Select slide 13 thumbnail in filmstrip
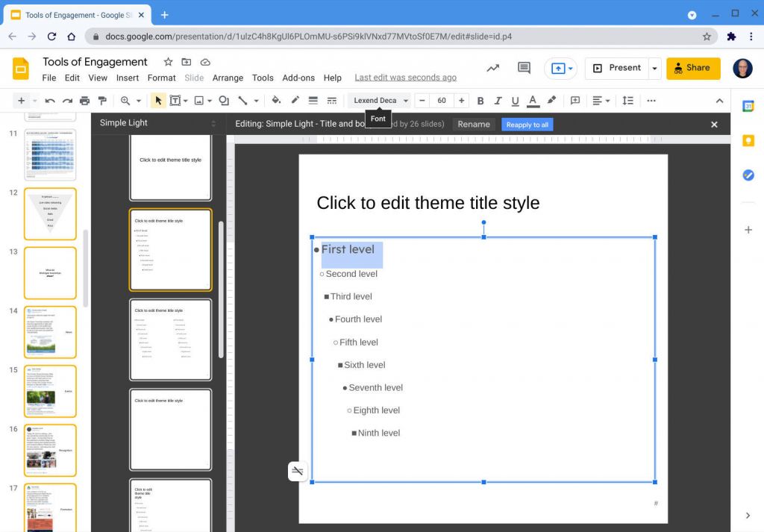The image size is (764, 532). pyautogui.click(x=49, y=273)
